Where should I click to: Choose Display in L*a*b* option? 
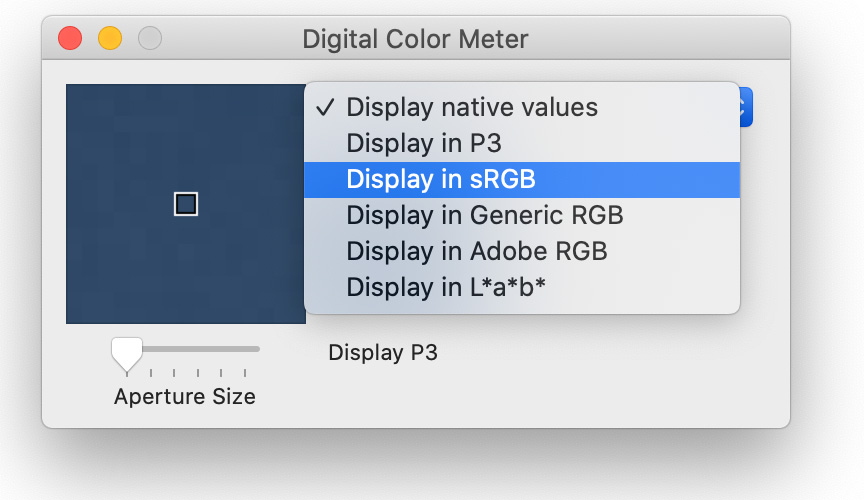tap(522, 287)
